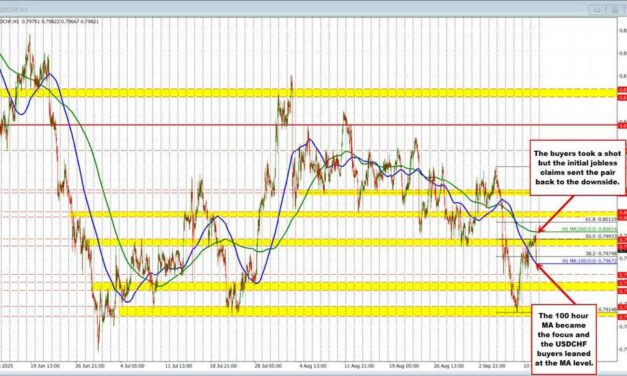Select the '4 Aug 13:00' time axis label
The width and height of the screenshot is (627, 376).
point(313,366)
